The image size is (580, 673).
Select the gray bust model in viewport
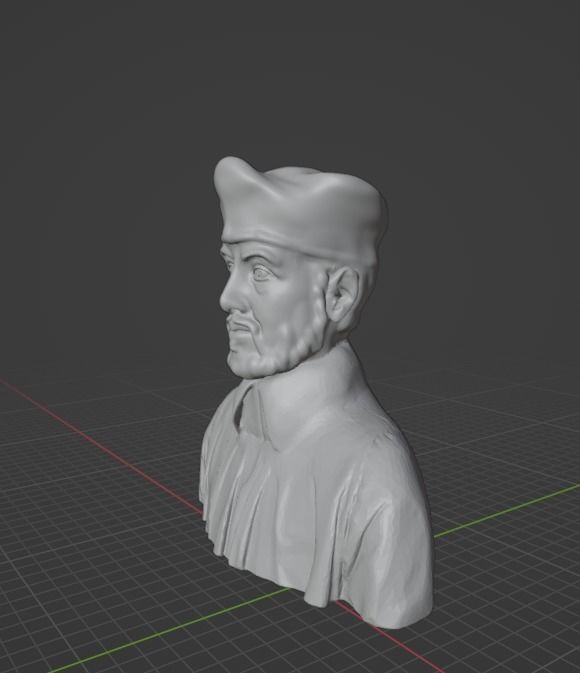tap(316, 393)
